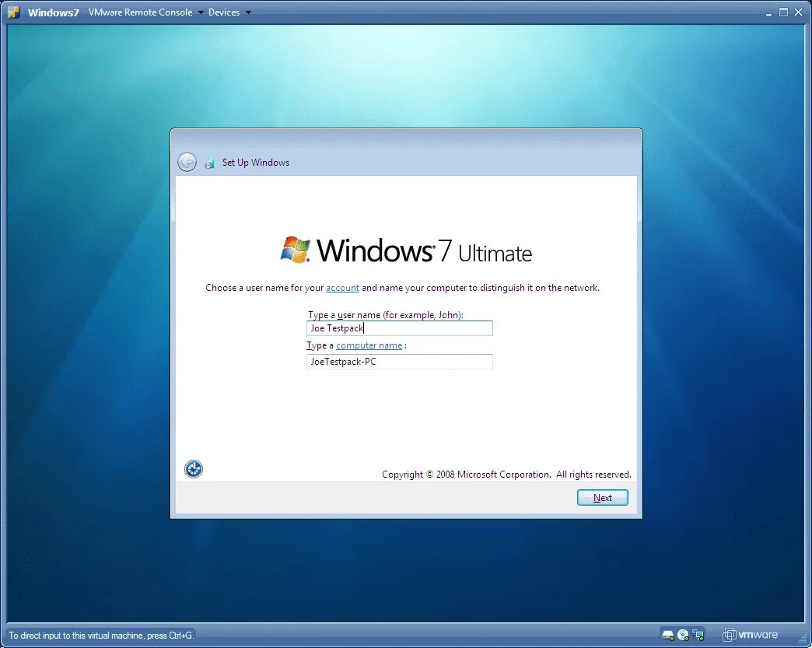The width and height of the screenshot is (812, 648).
Task: Click the network adapter status icon
Action: coord(698,635)
